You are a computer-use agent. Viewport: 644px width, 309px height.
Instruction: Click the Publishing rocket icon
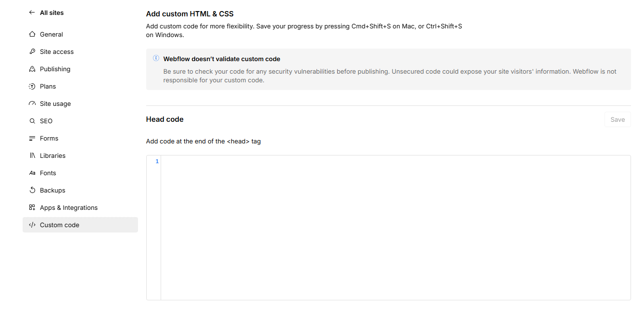(32, 69)
